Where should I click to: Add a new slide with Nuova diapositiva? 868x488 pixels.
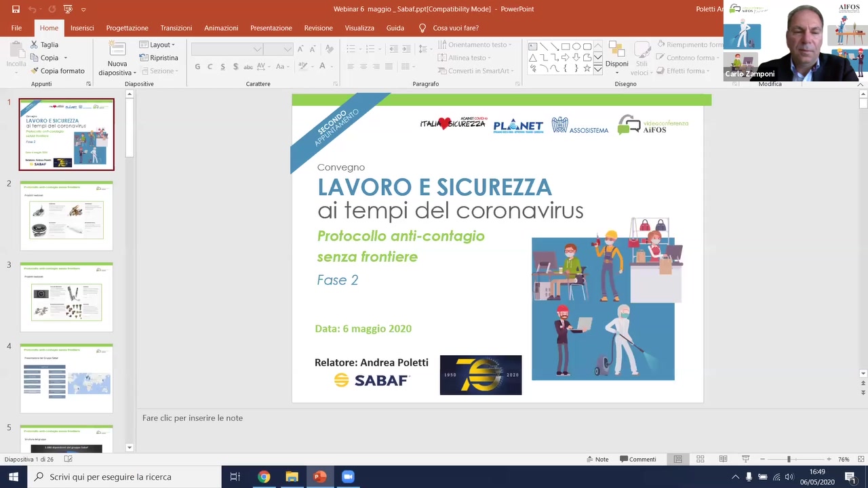[117, 59]
